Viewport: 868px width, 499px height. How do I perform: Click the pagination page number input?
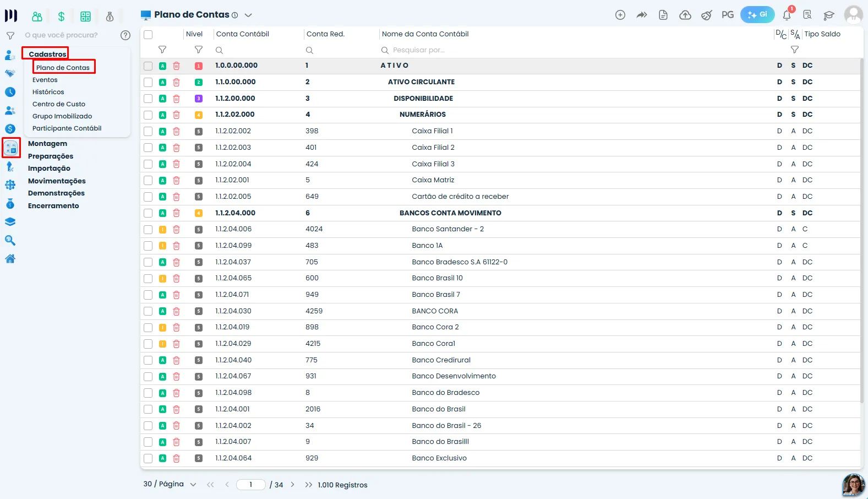[x=251, y=485]
